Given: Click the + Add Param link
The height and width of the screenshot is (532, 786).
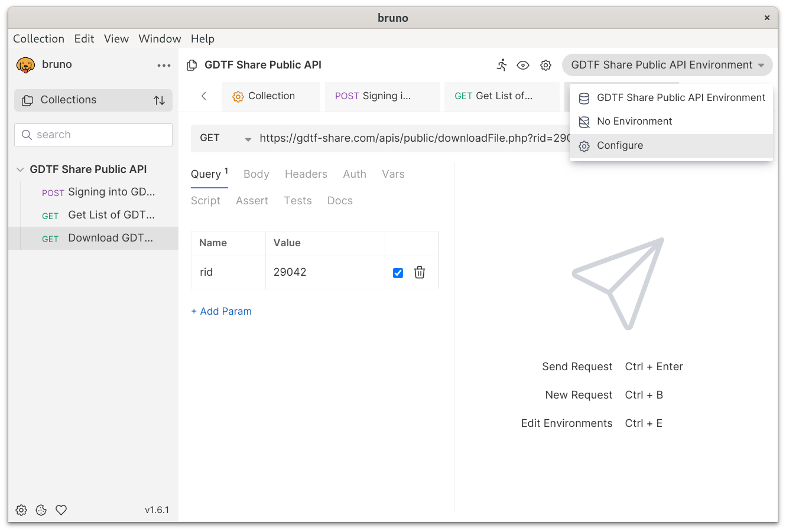Looking at the screenshot, I should pyautogui.click(x=221, y=311).
